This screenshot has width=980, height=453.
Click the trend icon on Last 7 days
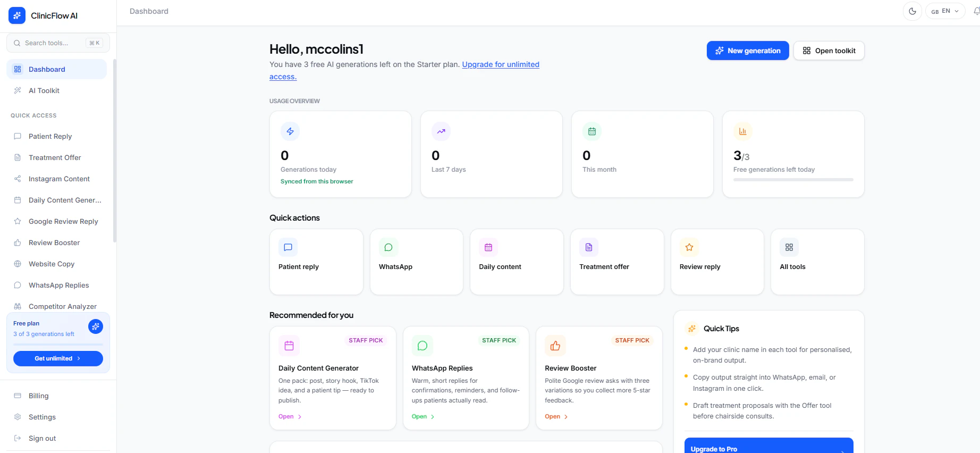click(441, 131)
